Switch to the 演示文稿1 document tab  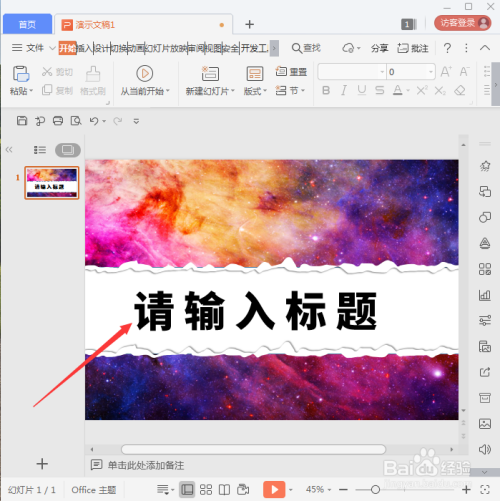pyautogui.click(x=143, y=25)
